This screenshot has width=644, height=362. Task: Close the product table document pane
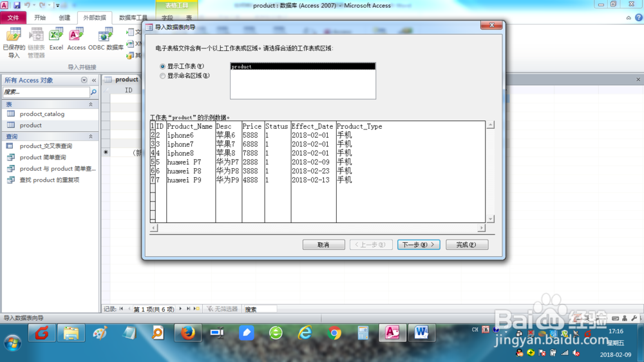click(638, 79)
